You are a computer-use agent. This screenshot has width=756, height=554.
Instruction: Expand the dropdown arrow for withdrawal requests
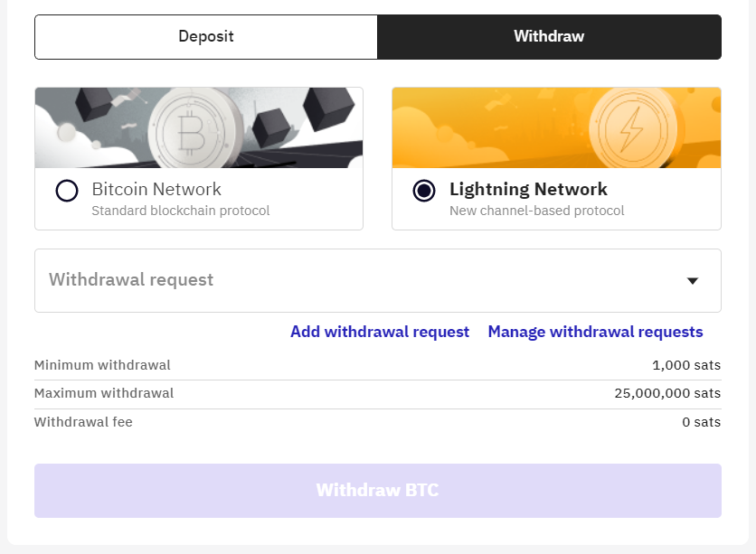pyautogui.click(x=693, y=281)
